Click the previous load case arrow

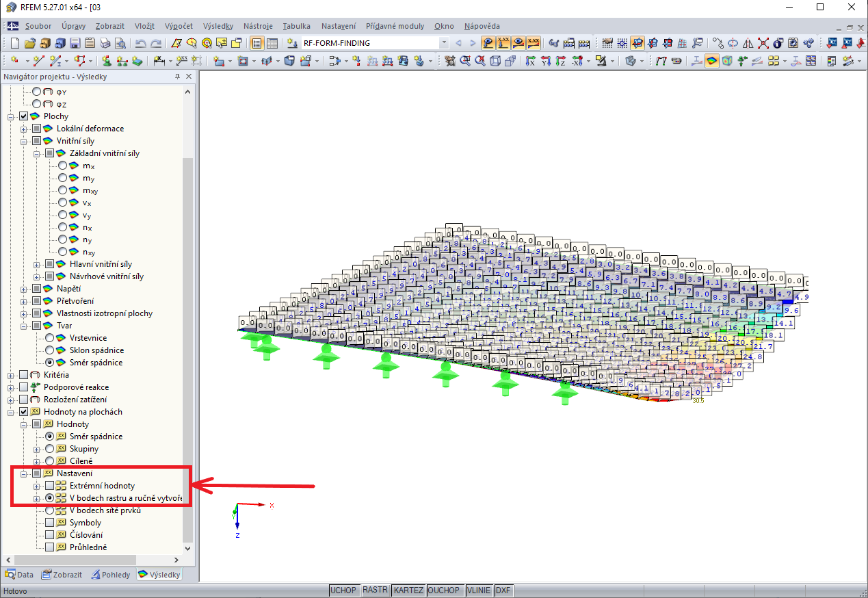click(459, 43)
